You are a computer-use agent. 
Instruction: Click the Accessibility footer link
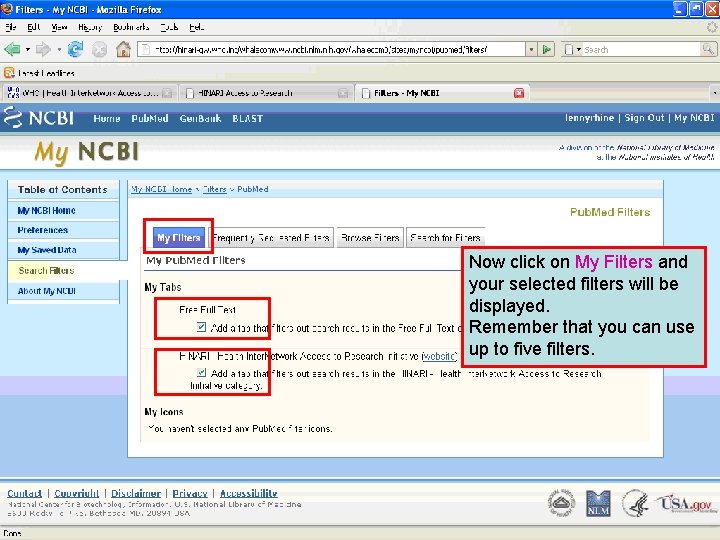pyautogui.click(x=248, y=493)
